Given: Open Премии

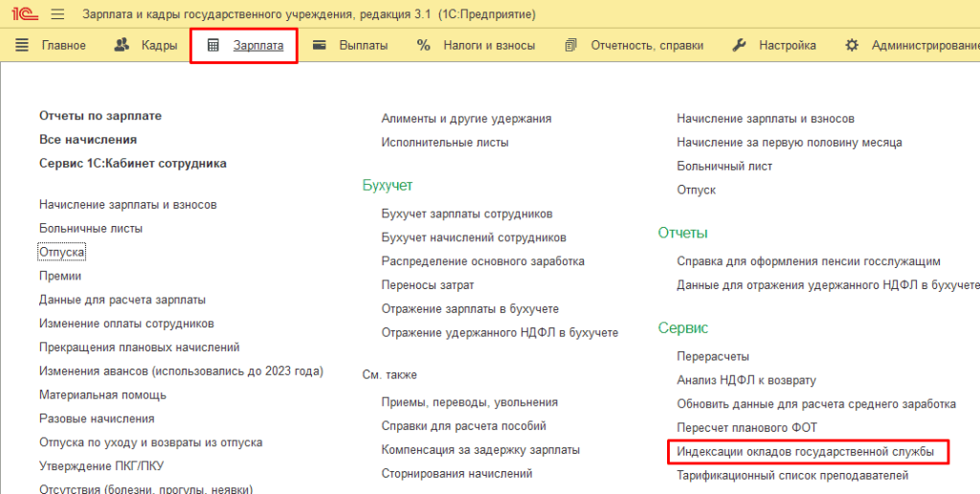Looking at the screenshot, I should click(60, 276).
